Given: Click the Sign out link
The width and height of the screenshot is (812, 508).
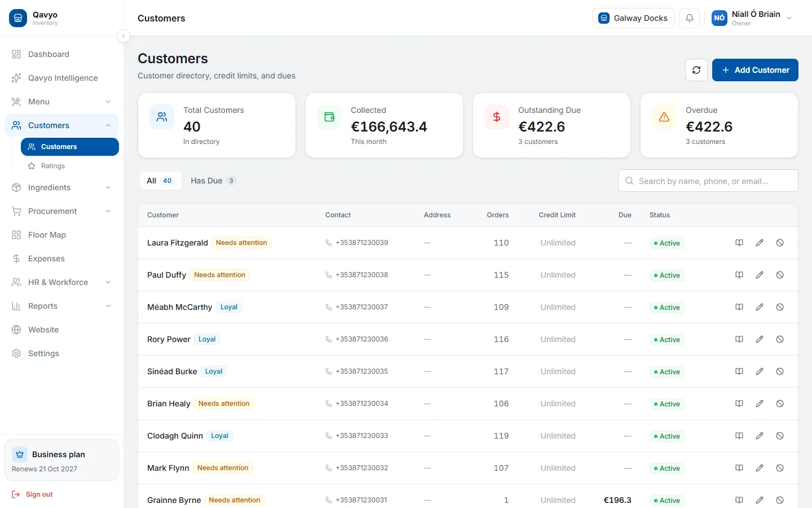Looking at the screenshot, I should point(32,494).
